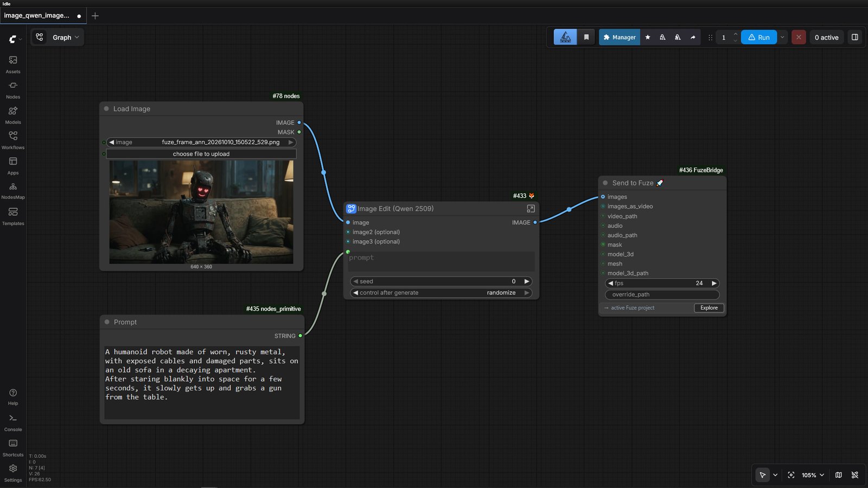Toggle the minimap map icon

839,475
